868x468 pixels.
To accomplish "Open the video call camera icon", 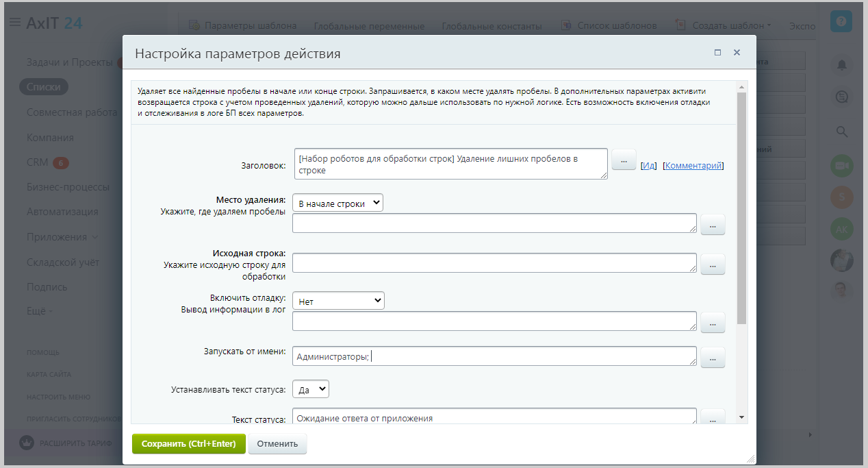I will (841, 165).
